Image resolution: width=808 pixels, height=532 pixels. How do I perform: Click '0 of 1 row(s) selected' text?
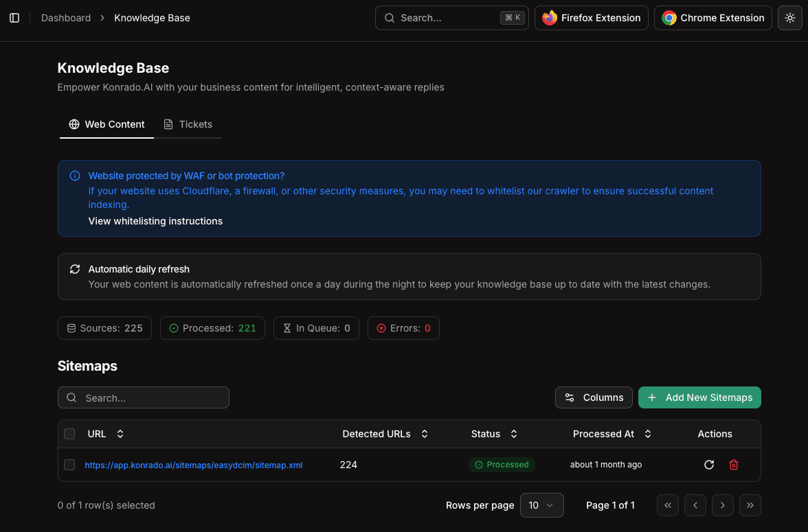pyautogui.click(x=106, y=505)
